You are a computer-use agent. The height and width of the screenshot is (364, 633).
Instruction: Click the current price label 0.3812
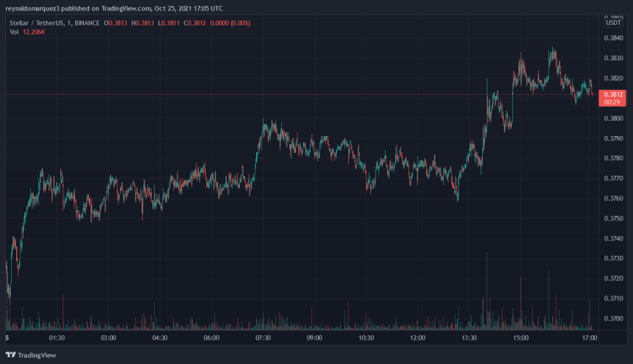coord(613,95)
